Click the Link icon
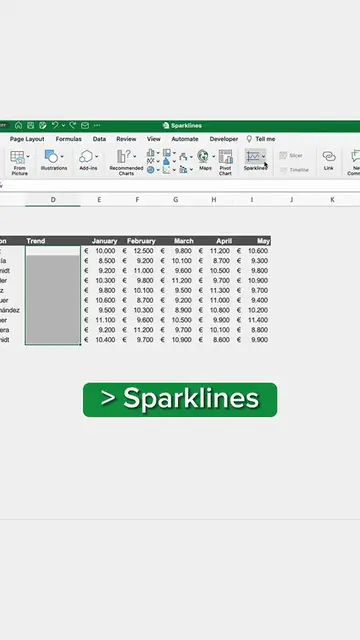This screenshot has width=360, height=640. coord(329,156)
